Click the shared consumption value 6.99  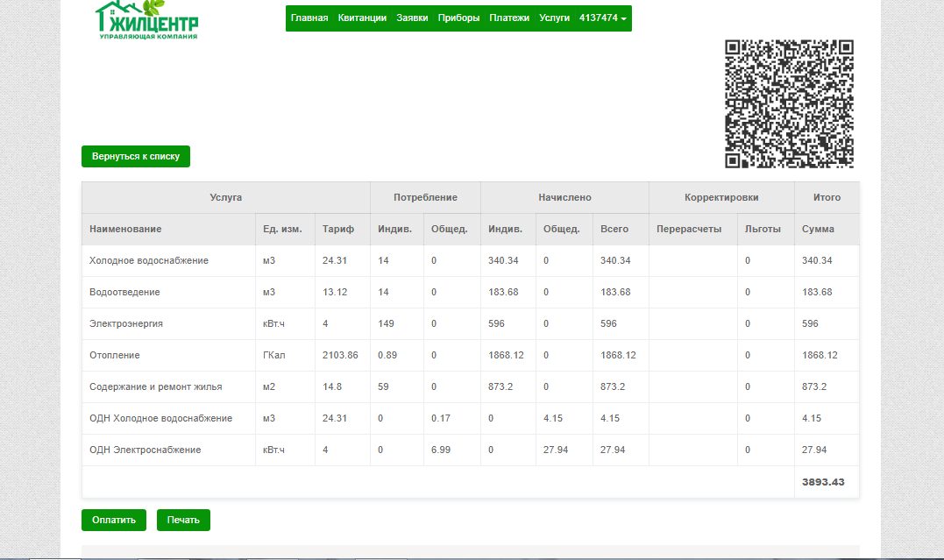point(441,450)
